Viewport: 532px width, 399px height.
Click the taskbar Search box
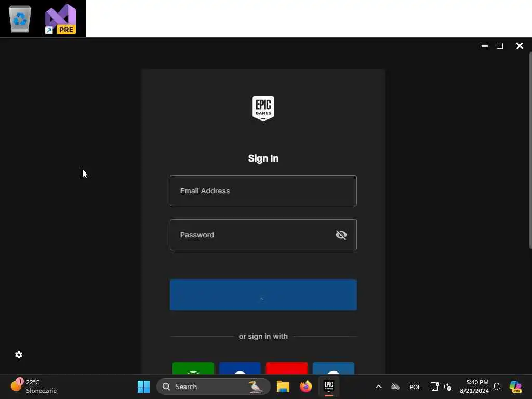click(214, 387)
